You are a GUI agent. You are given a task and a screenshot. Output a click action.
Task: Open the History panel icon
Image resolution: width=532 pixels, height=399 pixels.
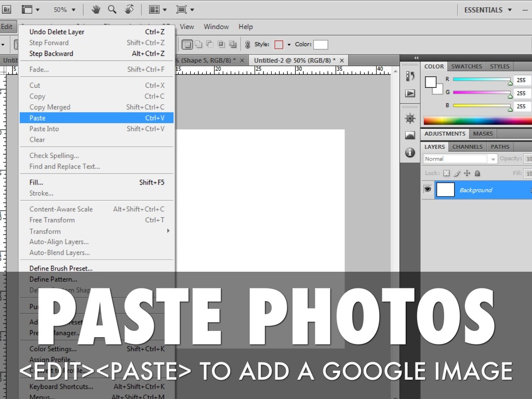(x=410, y=76)
